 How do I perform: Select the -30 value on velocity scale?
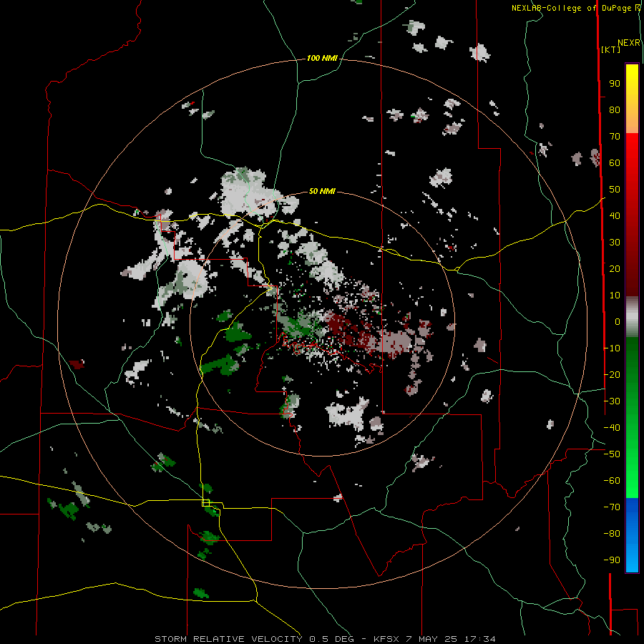612,401
